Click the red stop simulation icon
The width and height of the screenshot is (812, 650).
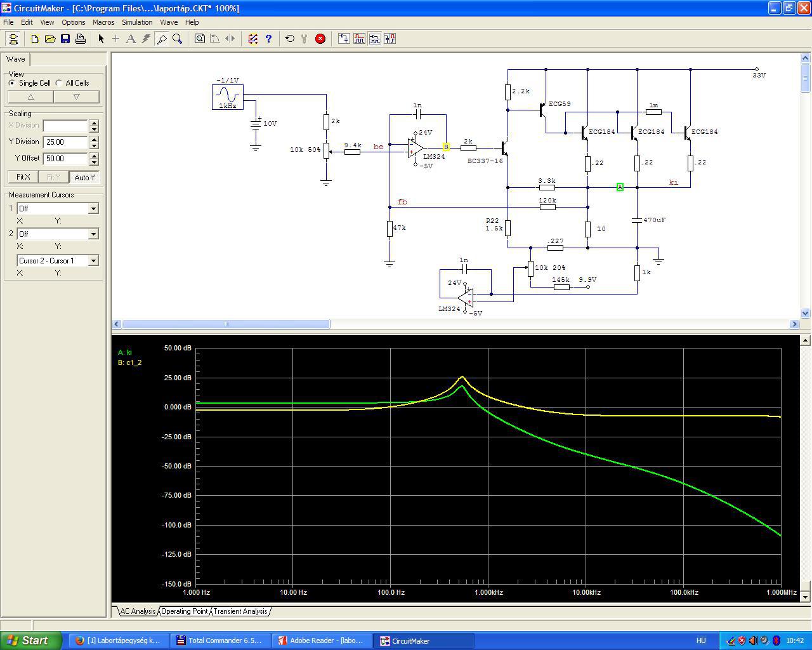pyautogui.click(x=320, y=39)
